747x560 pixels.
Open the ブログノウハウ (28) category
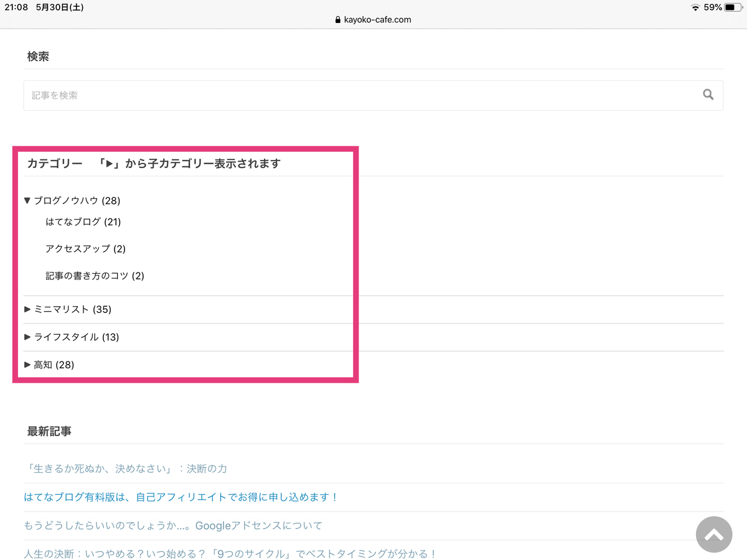[x=77, y=200]
